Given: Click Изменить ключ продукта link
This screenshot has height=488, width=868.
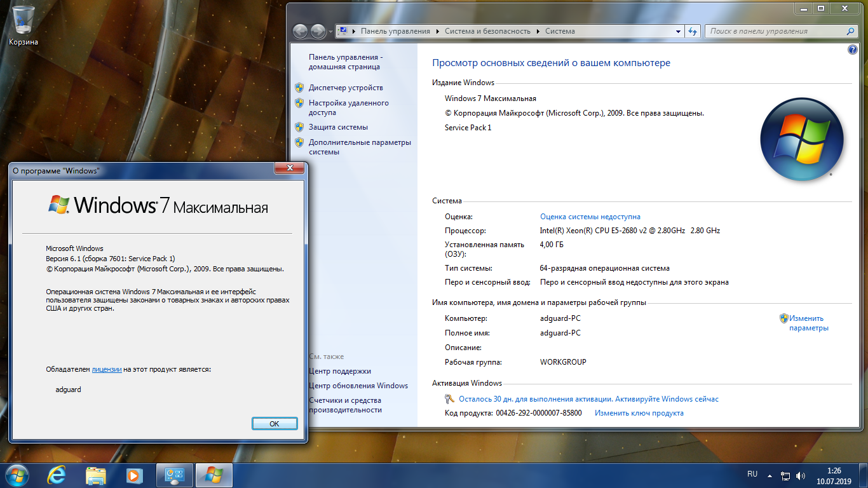Looking at the screenshot, I should [639, 413].
